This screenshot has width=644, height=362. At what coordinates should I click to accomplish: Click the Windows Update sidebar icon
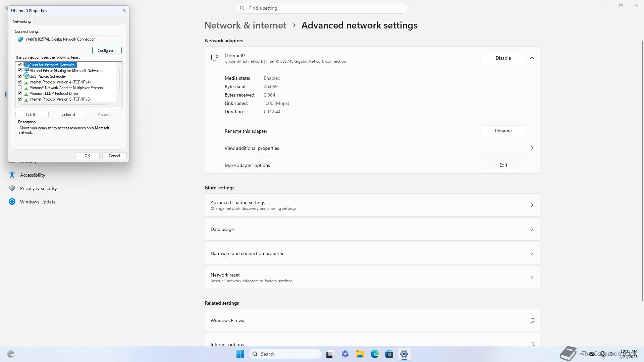(12, 202)
